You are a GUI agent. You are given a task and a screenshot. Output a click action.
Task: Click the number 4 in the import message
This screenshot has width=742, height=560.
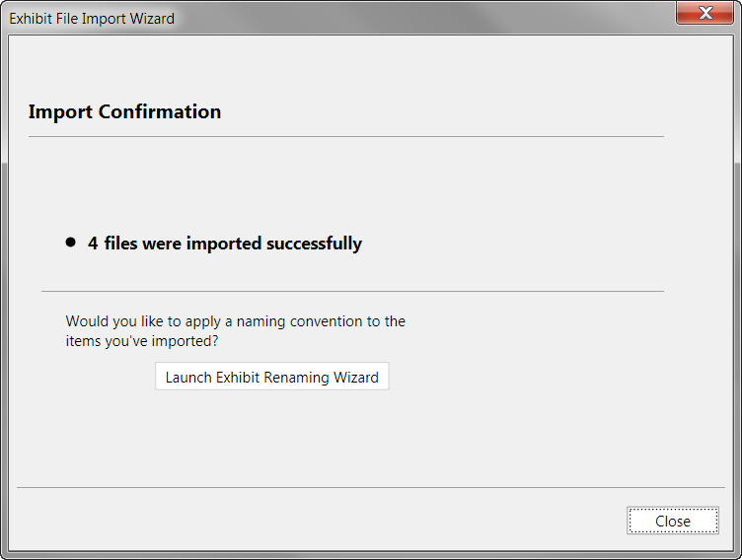coord(93,244)
